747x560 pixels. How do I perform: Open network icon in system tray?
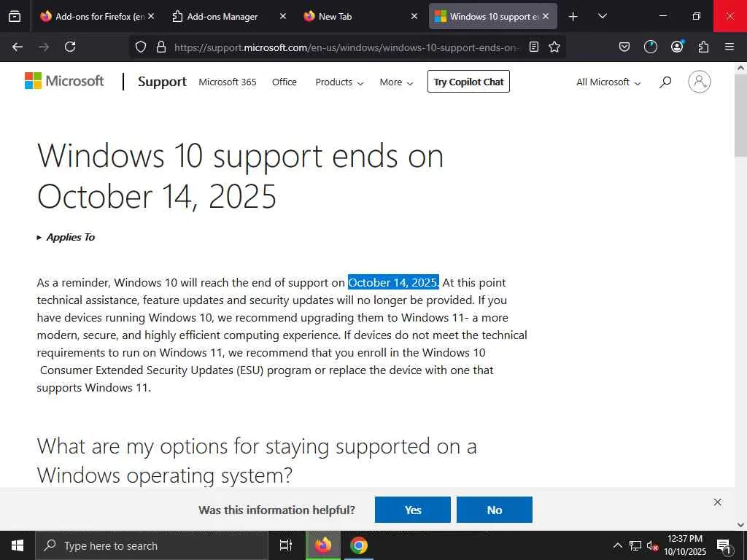(x=635, y=545)
